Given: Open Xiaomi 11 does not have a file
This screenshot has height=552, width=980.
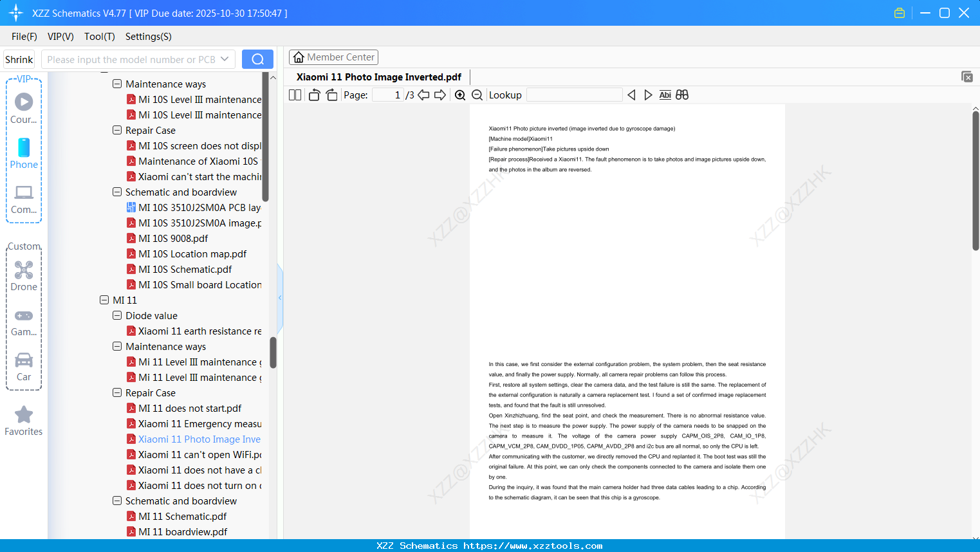Looking at the screenshot, I should point(194,470).
